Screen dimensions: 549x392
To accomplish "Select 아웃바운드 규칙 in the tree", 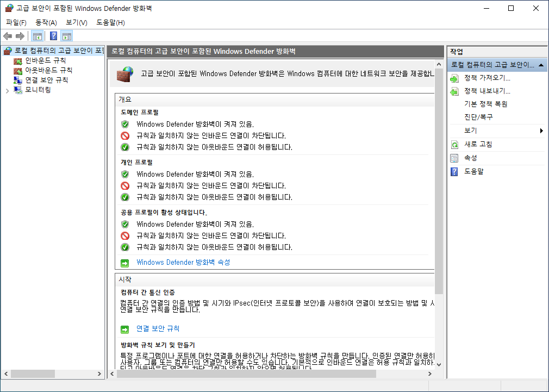I will 49,70.
